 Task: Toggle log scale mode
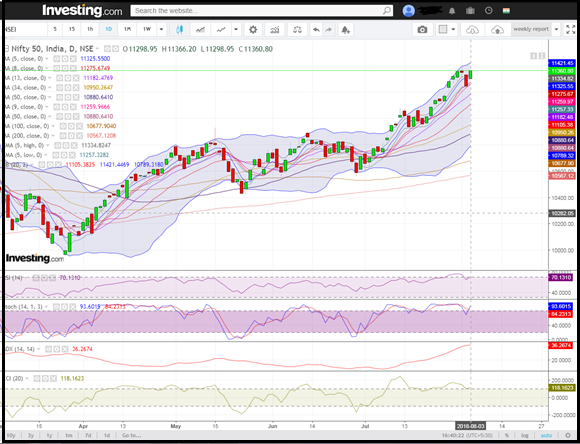[525, 435]
